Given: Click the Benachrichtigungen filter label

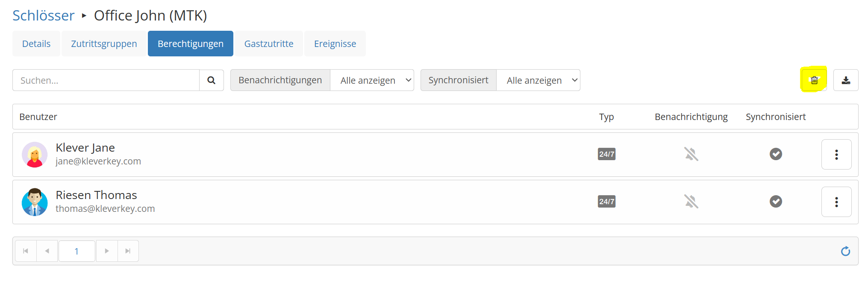Looking at the screenshot, I should [x=280, y=80].
